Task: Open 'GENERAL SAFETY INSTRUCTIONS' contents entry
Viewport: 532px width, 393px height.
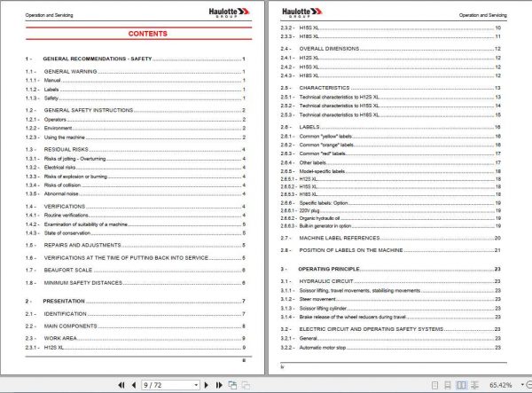Action: tap(89, 110)
